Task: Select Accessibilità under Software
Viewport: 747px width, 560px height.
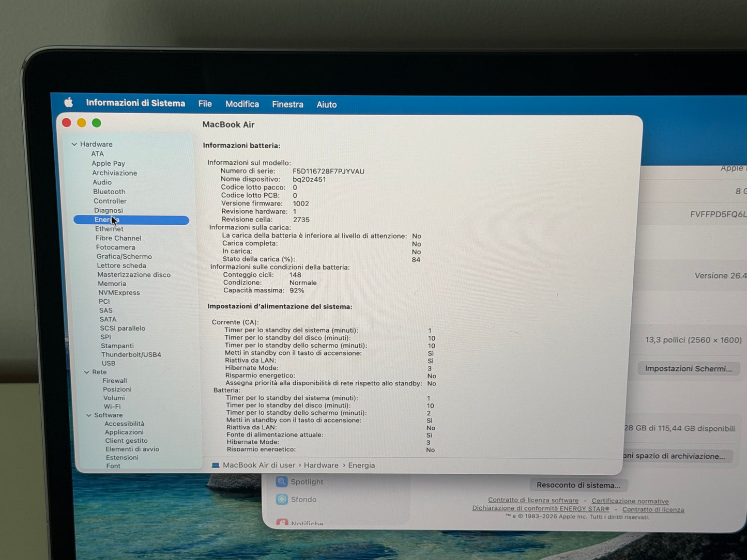Action: (x=125, y=424)
